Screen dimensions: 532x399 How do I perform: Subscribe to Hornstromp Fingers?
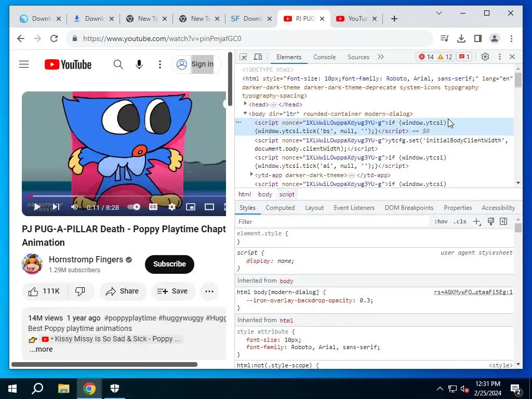click(169, 264)
